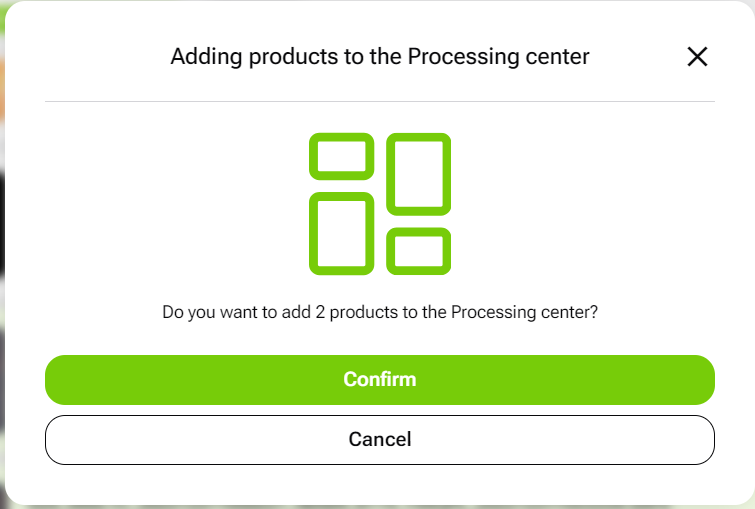Image resolution: width=755 pixels, height=509 pixels.
Task: Click the bottom-right small rectangle of grid icon
Action: click(418, 251)
